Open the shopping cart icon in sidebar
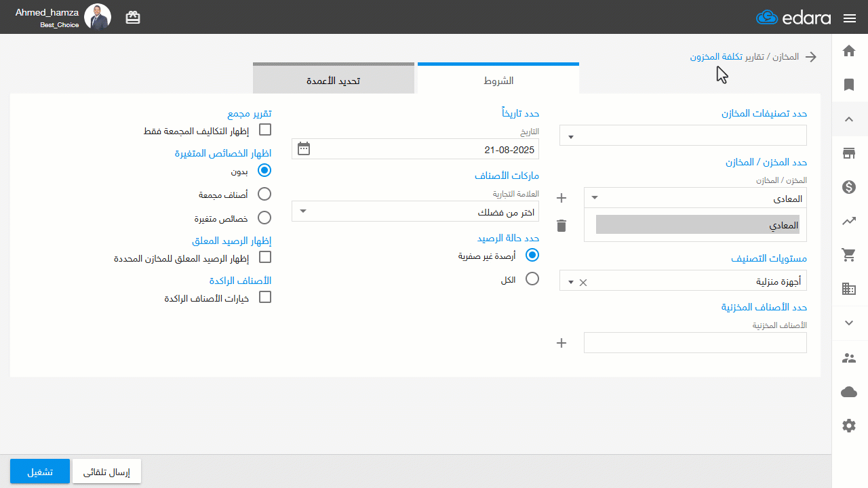 coord(849,255)
